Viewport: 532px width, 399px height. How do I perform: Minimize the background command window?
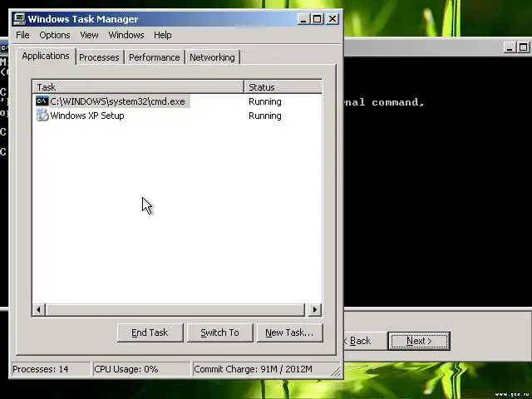pos(509,47)
